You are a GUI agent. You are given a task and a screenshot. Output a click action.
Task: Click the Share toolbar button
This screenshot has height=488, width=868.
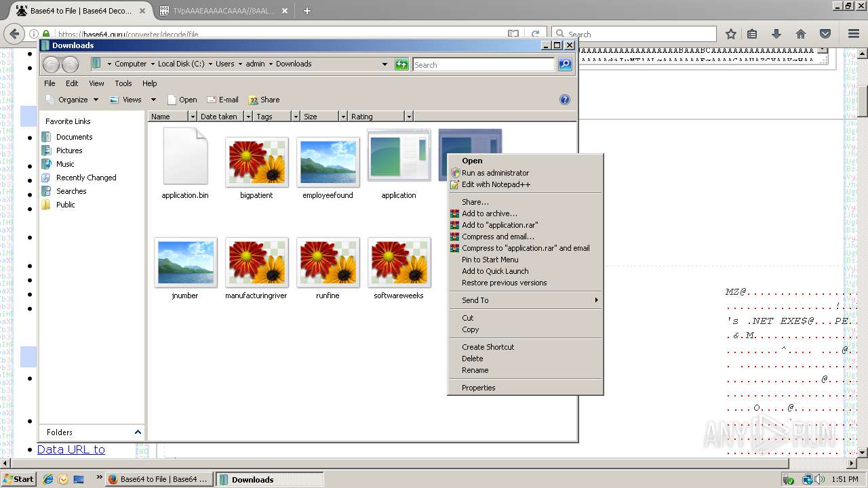[264, 100]
